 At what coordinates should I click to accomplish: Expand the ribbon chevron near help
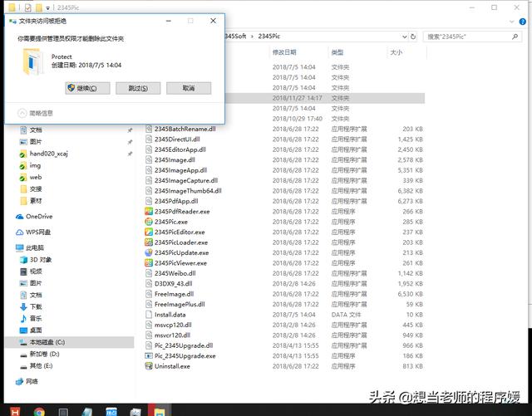(x=512, y=22)
